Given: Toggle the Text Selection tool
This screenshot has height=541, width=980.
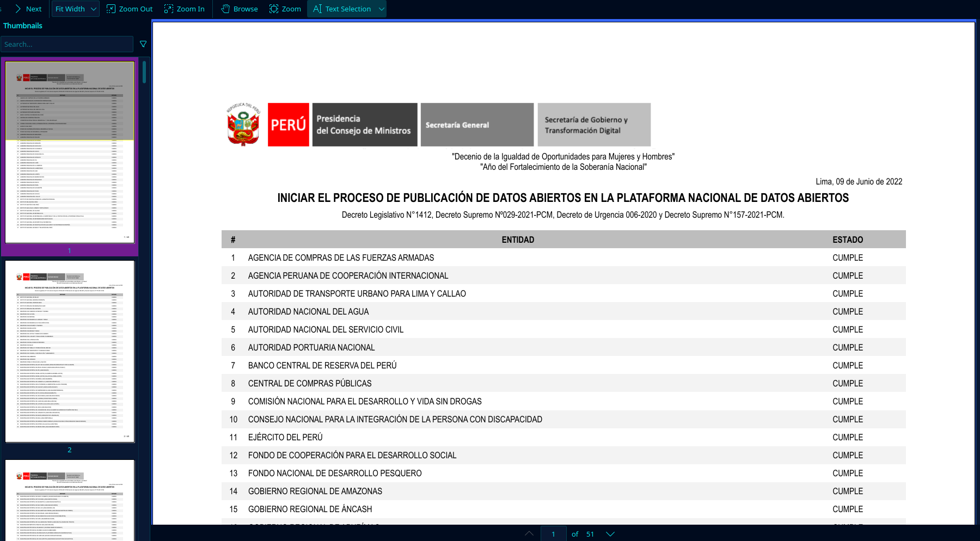Looking at the screenshot, I should tap(342, 9).
